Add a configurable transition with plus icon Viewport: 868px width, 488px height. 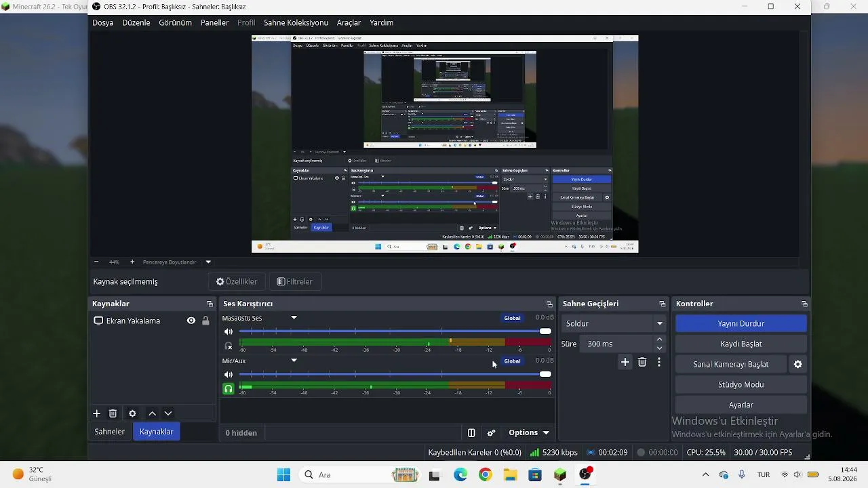(625, 362)
